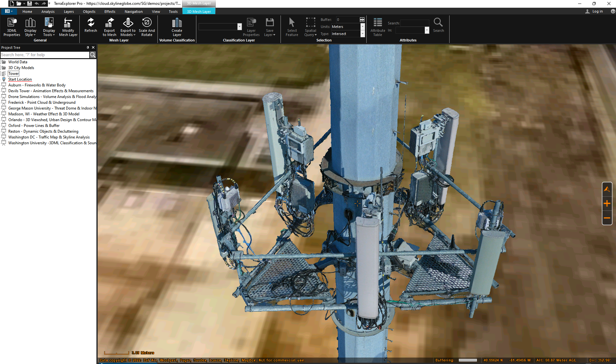Viewport: 616px width, 364px height.
Task: Select the Tower layer in tree
Action: [x=13, y=74]
